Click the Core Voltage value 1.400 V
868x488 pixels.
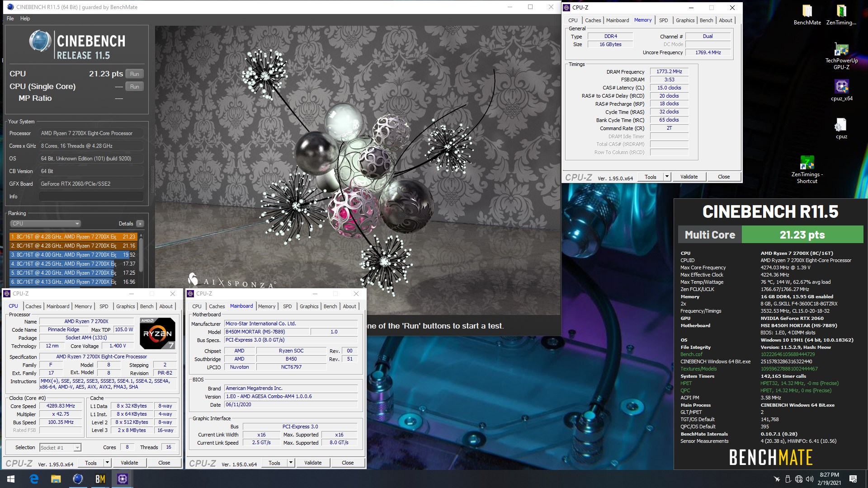point(118,346)
